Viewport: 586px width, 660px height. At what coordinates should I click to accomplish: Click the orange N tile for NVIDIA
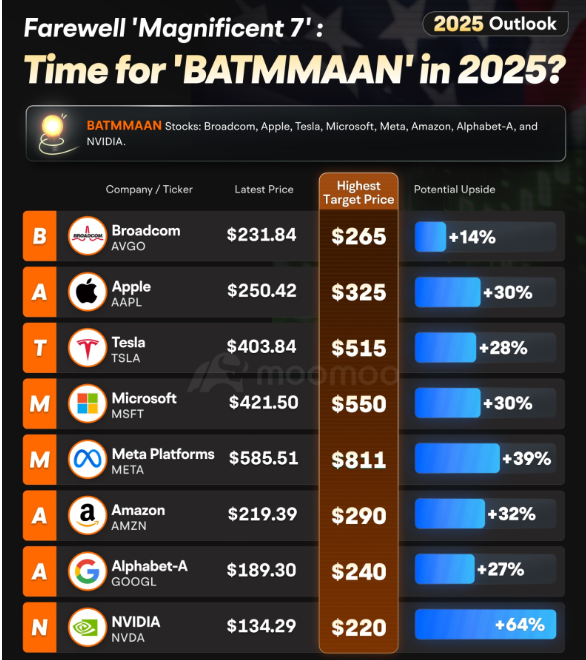point(40,627)
